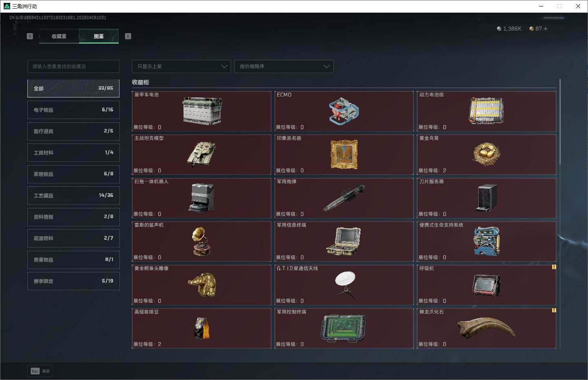Open the 只显示上架 filter dropdown
Screen dimensions: 588x380
click(181, 66)
